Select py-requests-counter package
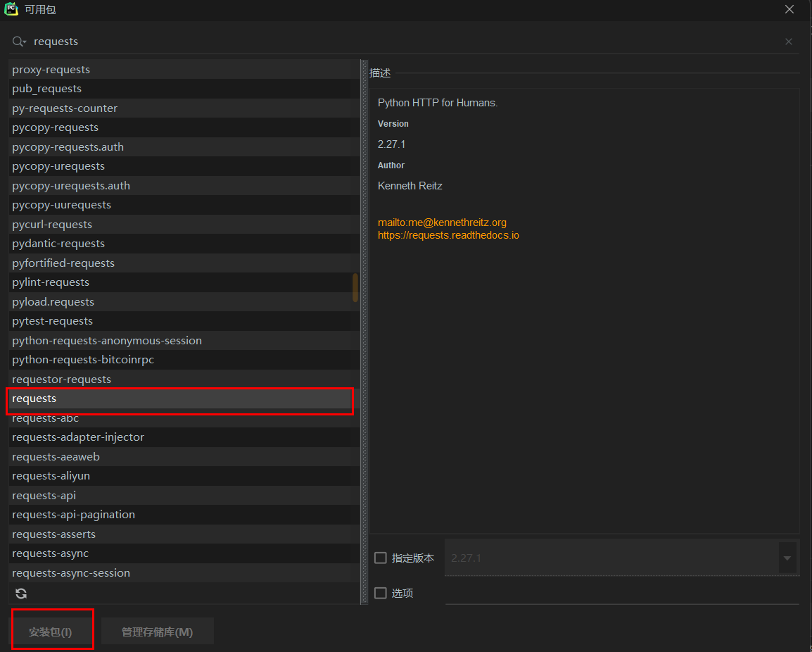The image size is (812, 652). pos(184,108)
